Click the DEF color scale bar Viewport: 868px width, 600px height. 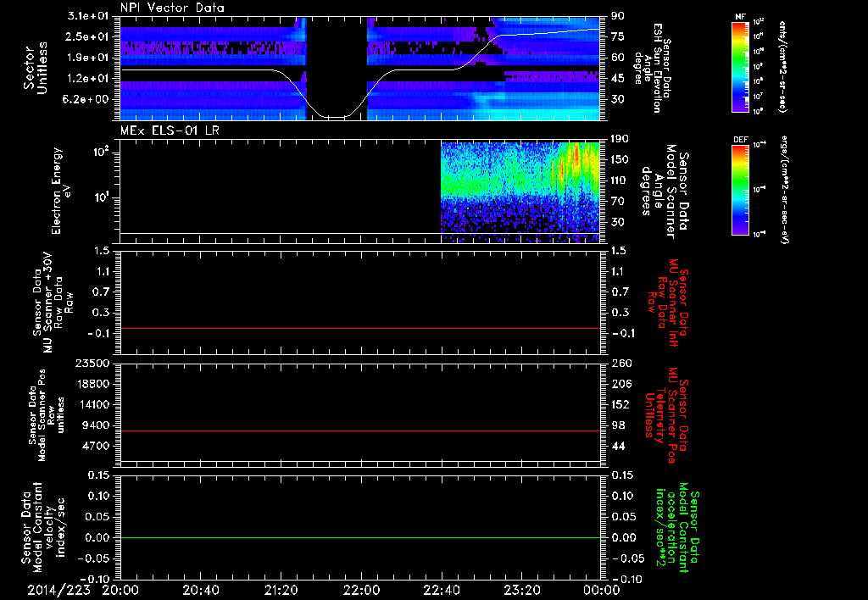pos(741,190)
